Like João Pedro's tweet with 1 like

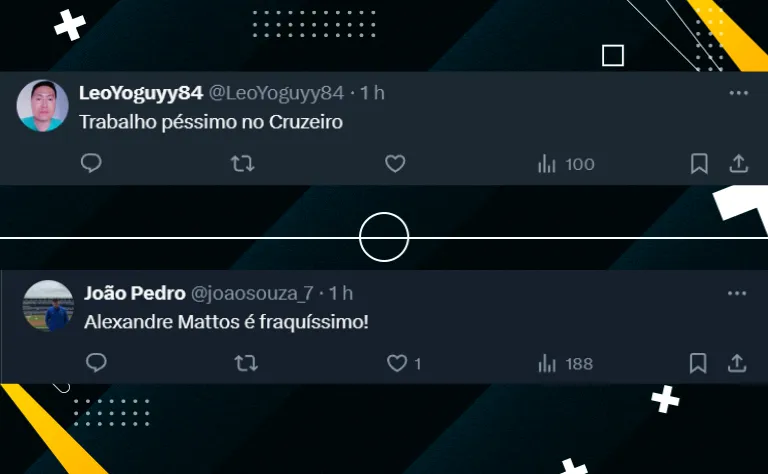[x=404, y=363]
